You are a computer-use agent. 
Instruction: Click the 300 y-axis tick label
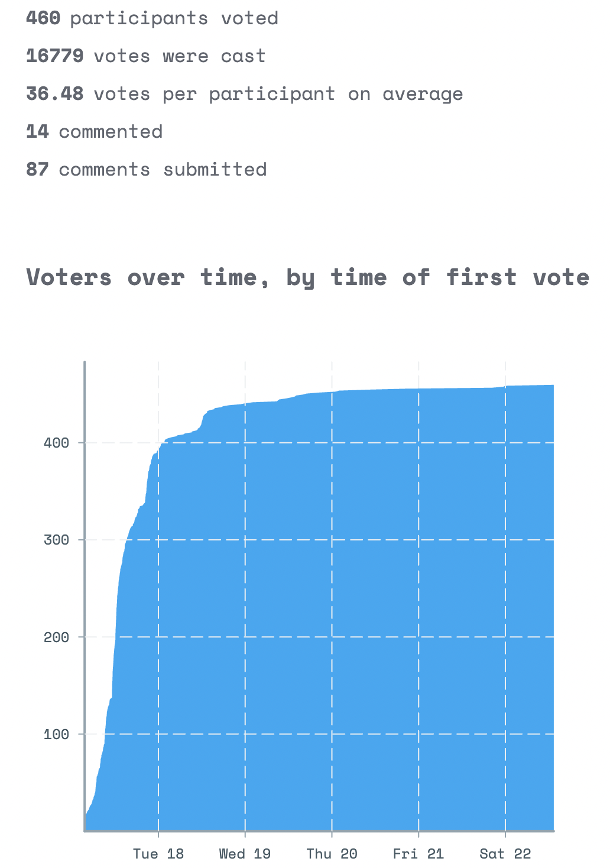coord(57,540)
